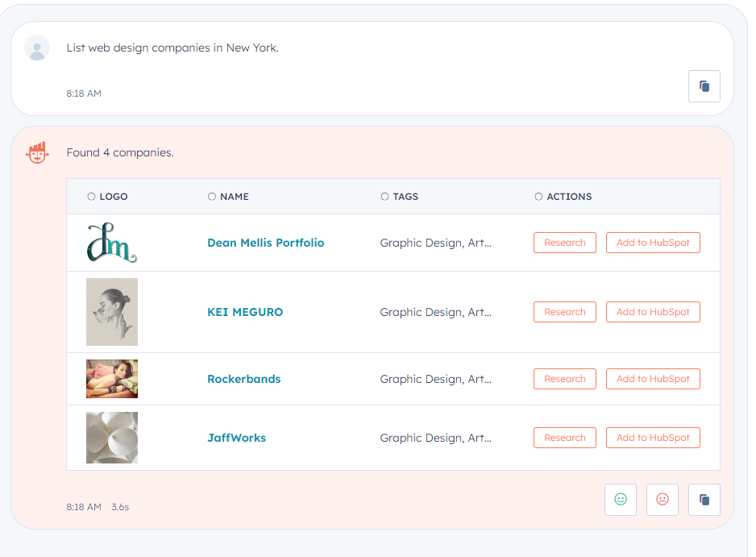Click the JaffWorks white paper sculpture thumbnail
The height and width of the screenshot is (557, 756).
coord(112,438)
